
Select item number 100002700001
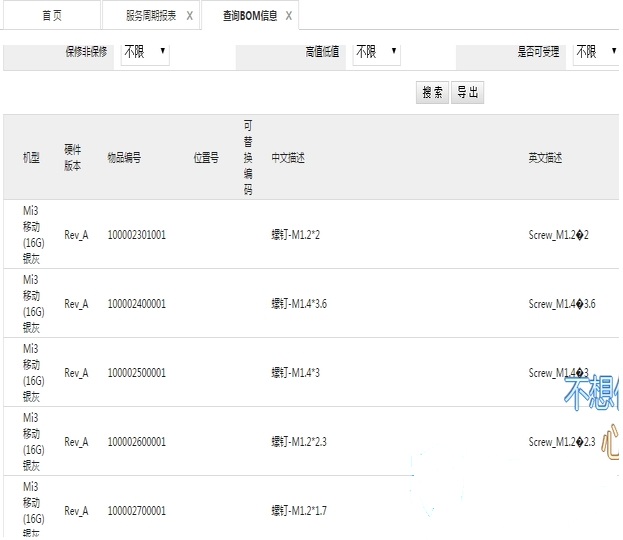point(136,511)
